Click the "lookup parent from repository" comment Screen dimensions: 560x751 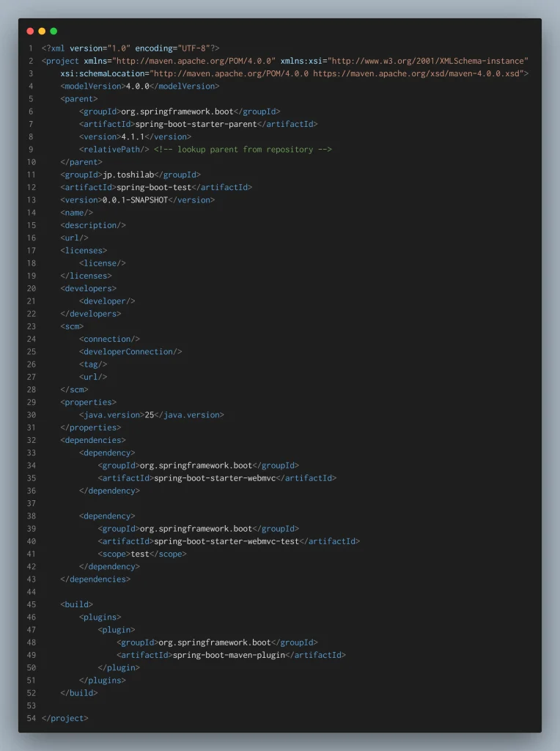pos(243,150)
